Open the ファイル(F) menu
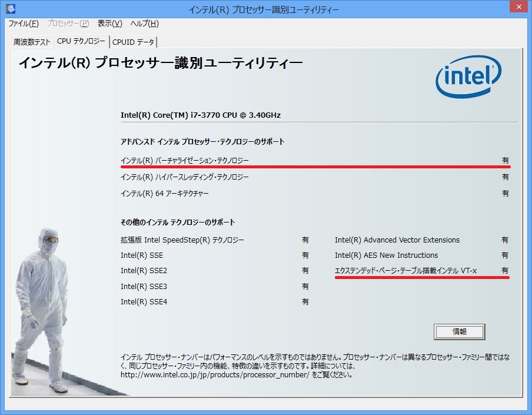 point(24,24)
